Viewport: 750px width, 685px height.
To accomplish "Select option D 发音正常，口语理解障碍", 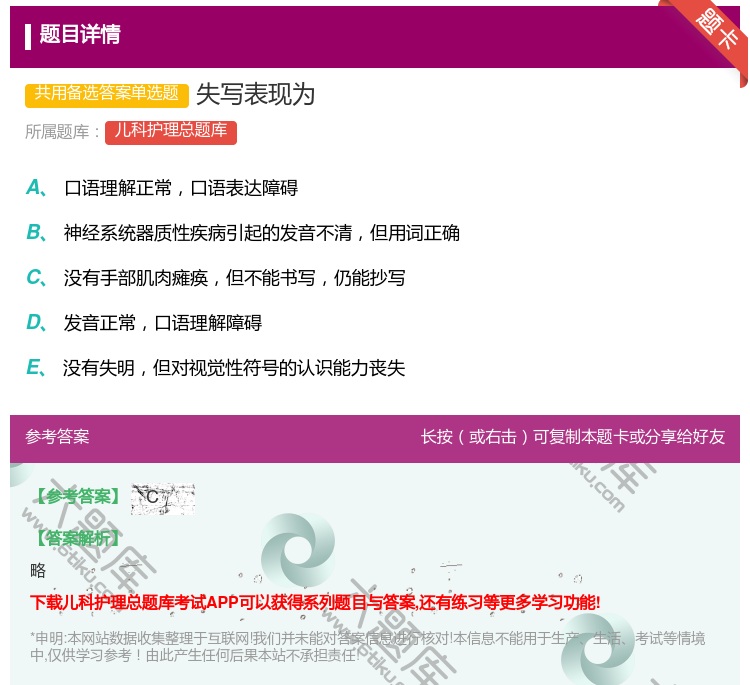I will click(x=143, y=323).
